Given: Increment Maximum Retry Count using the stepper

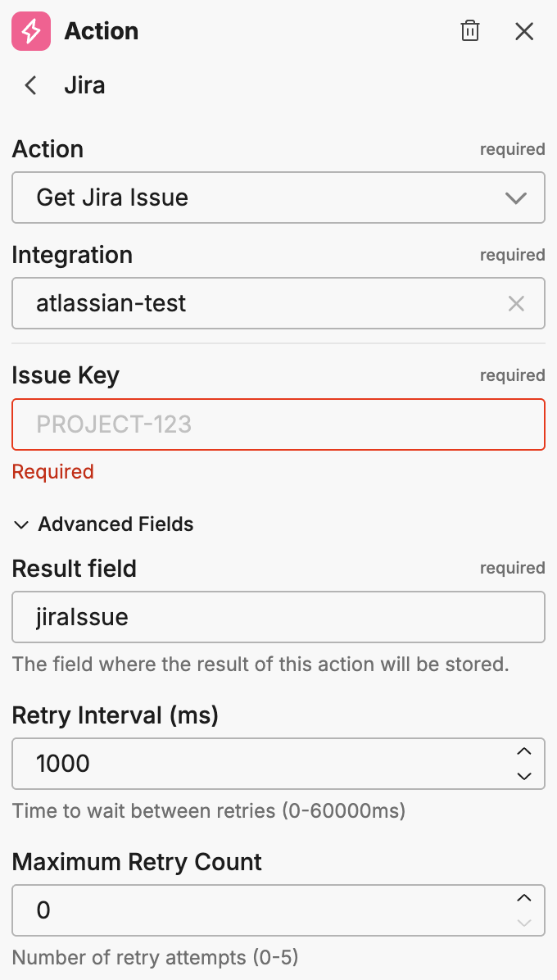Looking at the screenshot, I should [x=523, y=899].
